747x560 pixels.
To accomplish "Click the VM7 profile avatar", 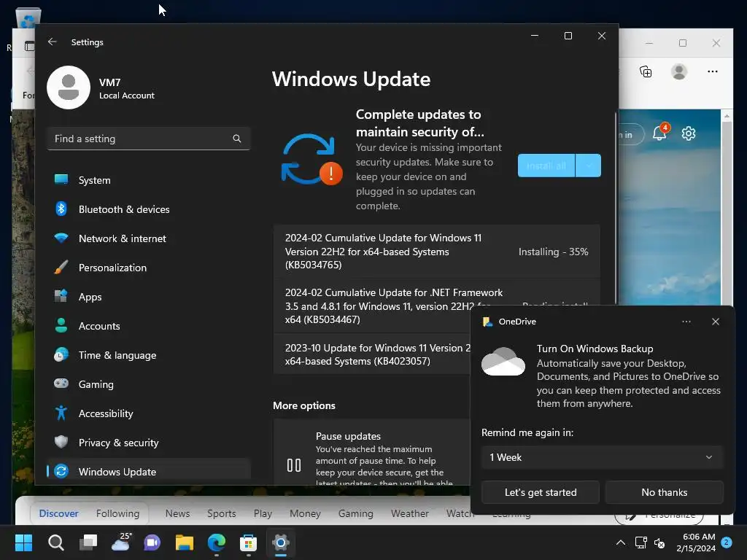I will 69,87.
